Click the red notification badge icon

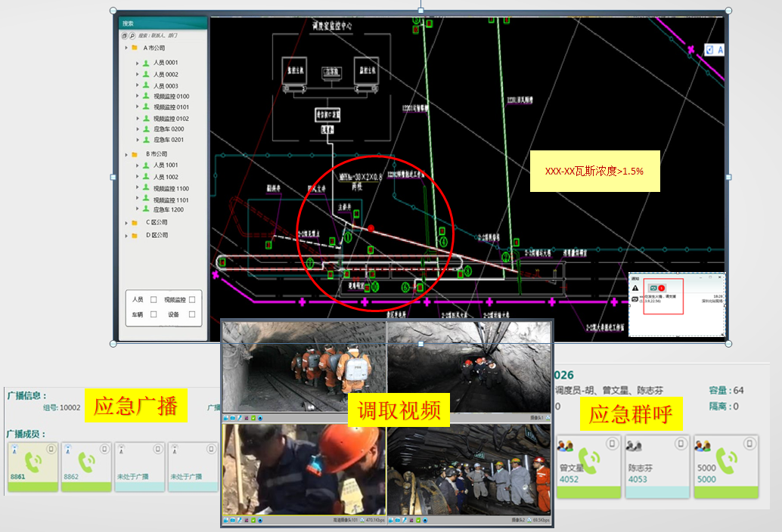click(x=662, y=289)
